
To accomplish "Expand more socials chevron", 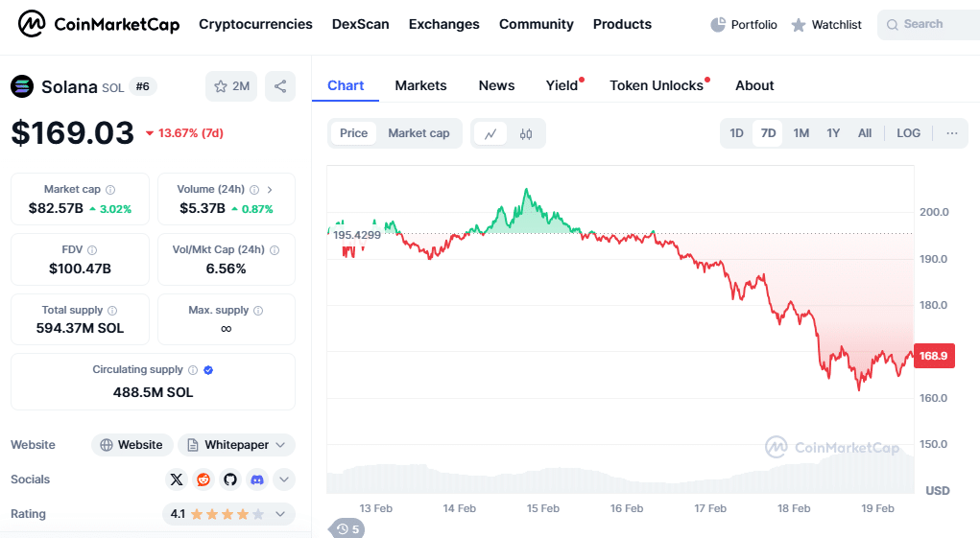I will (284, 480).
